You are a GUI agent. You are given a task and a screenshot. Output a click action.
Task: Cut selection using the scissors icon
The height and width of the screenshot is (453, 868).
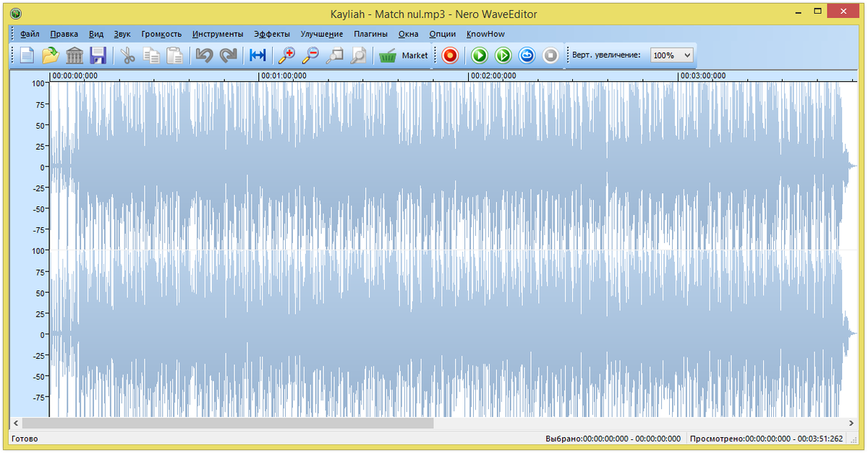tap(128, 55)
